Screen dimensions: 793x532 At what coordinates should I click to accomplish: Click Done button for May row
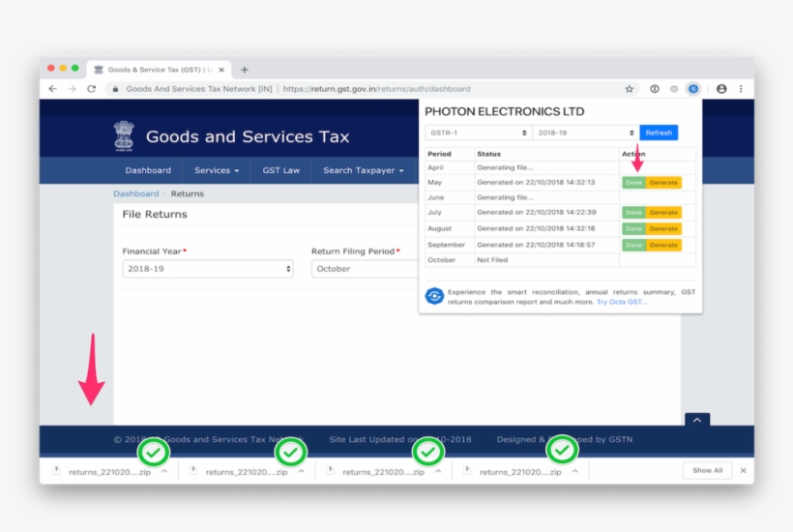point(633,183)
